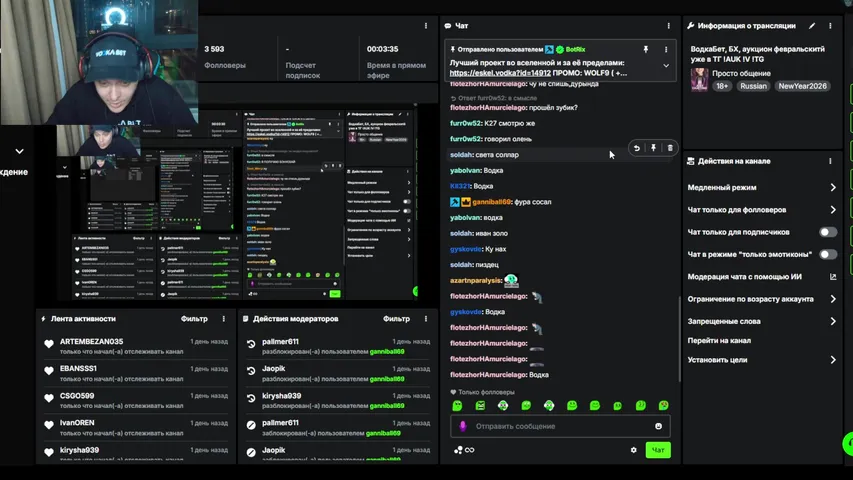Open the Chat panel three-dot menu
This screenshot has height=480, width=853.
tap(668, 25)
